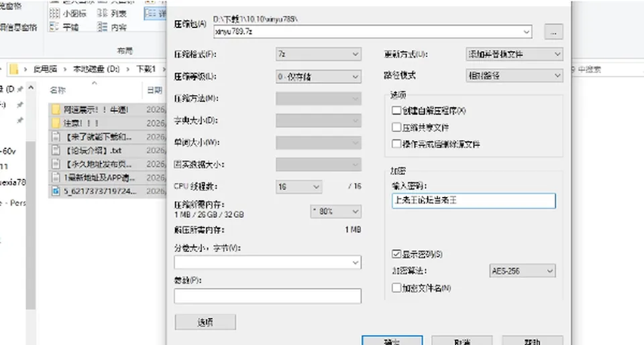This screenshot has height=345, width=644.
Task: Click 帮助 button
Action: point(532,341)
